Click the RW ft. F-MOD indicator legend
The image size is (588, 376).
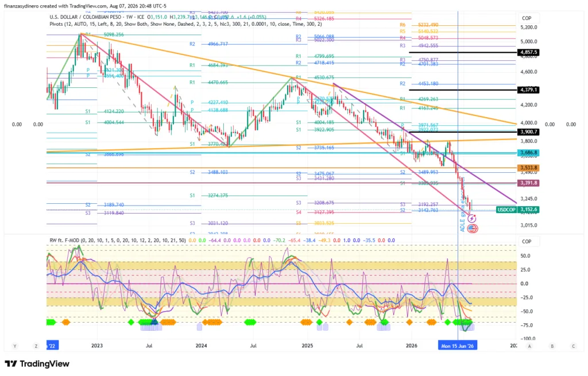tap(117, 241)
